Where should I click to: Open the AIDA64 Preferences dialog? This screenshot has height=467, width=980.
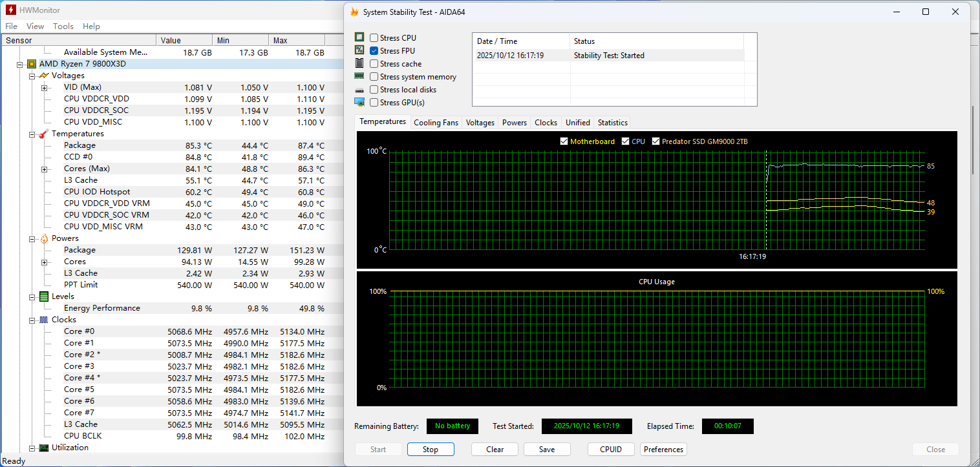[663, 450]
